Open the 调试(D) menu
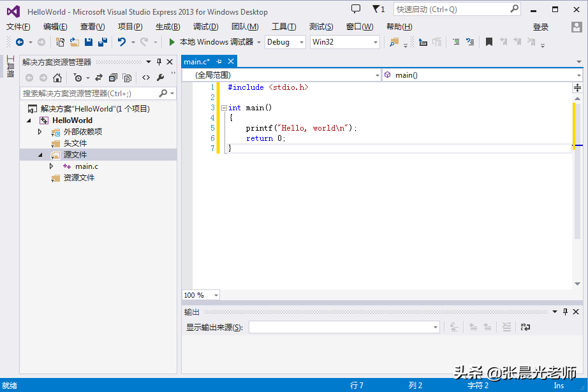Viewport: 588px width, 392px height. coord(205,27)
